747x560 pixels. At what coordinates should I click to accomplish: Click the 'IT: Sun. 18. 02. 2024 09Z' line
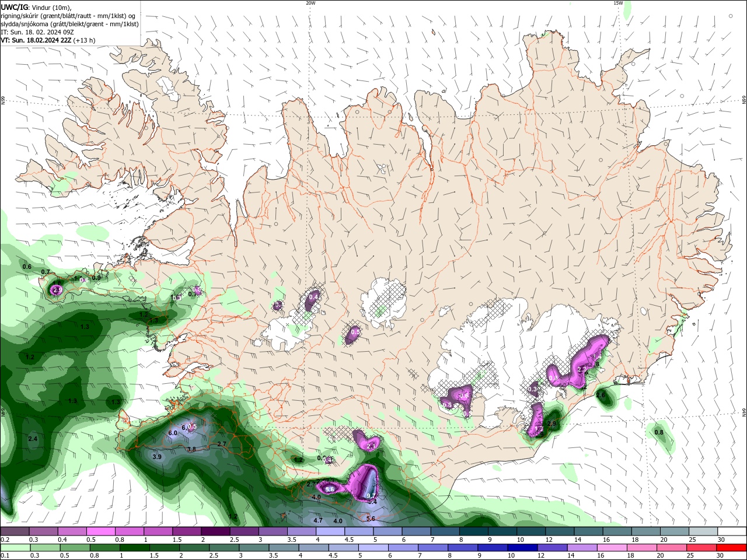[x=37, y=32]
